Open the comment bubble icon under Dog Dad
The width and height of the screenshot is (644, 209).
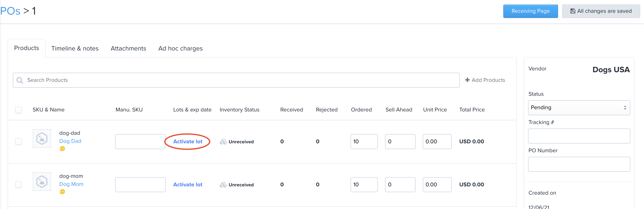(x=62, y=149)
